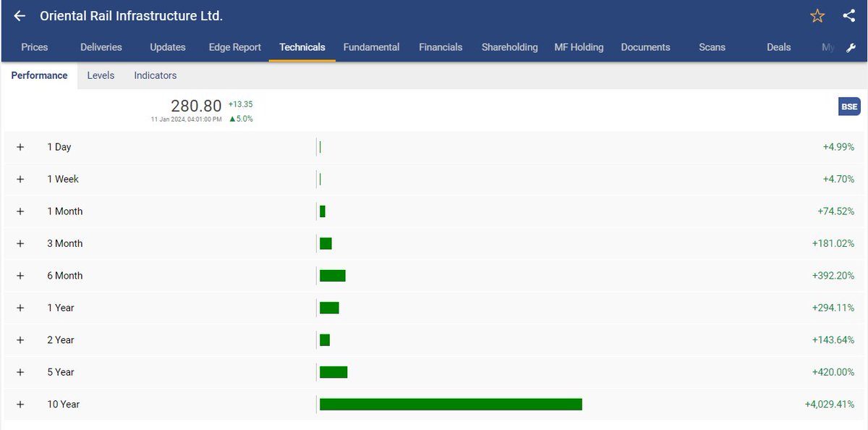
Task: Click the +181.02% 3 Month return
Action: click(x=833, y=243)
